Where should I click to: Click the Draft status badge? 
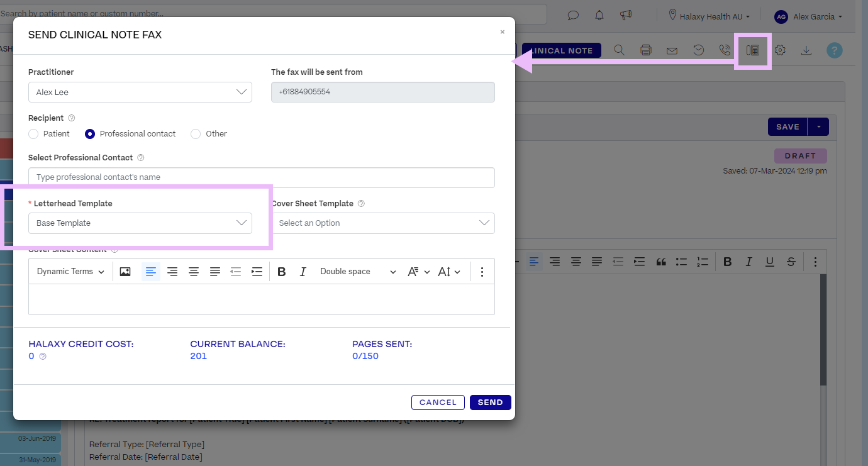click(800, 156)
